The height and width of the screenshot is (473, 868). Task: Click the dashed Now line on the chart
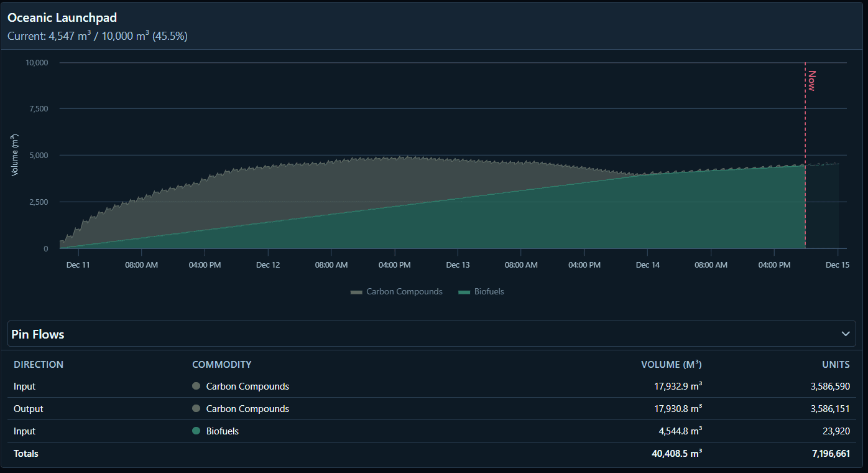[x=805, y=156]
